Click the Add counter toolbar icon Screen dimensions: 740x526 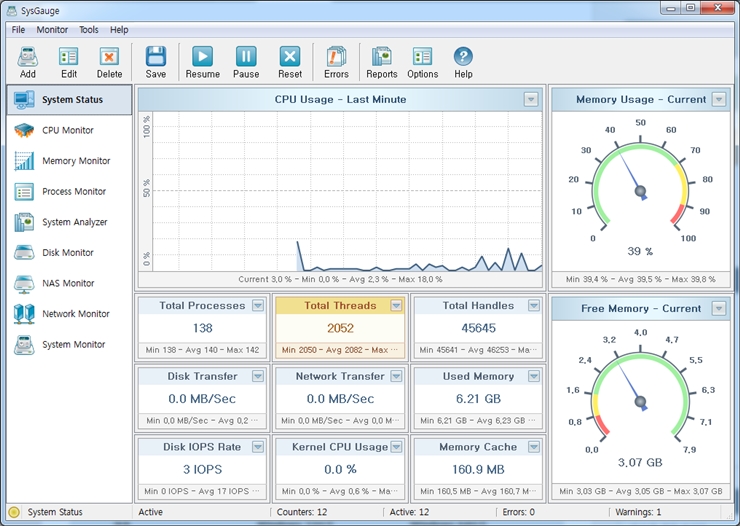(28, 57)
